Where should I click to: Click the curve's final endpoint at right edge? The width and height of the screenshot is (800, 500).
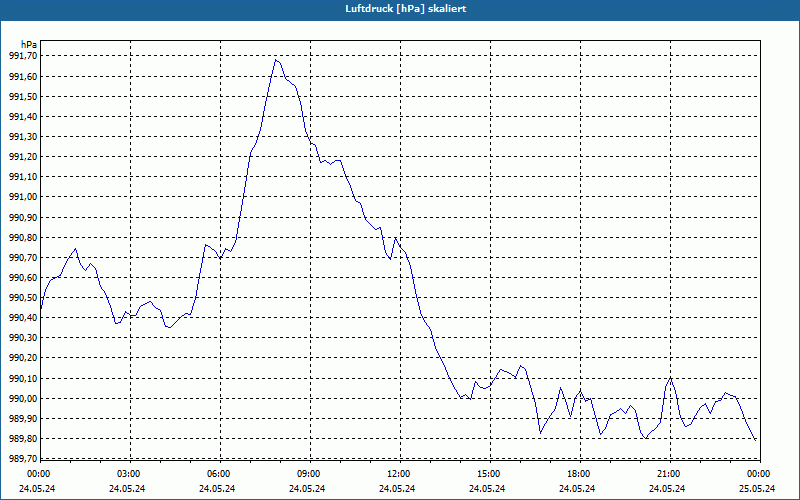pyautogui.click(x=755, y=440)
